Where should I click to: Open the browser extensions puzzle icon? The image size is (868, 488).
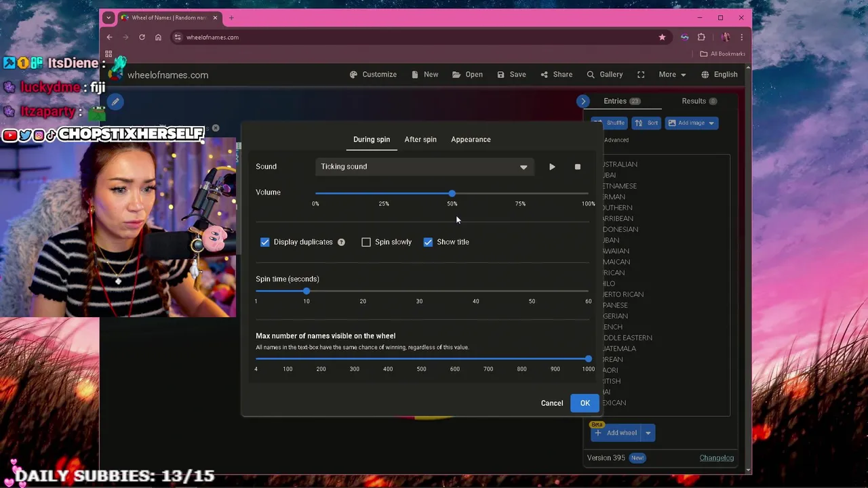[x=701, y=37]
